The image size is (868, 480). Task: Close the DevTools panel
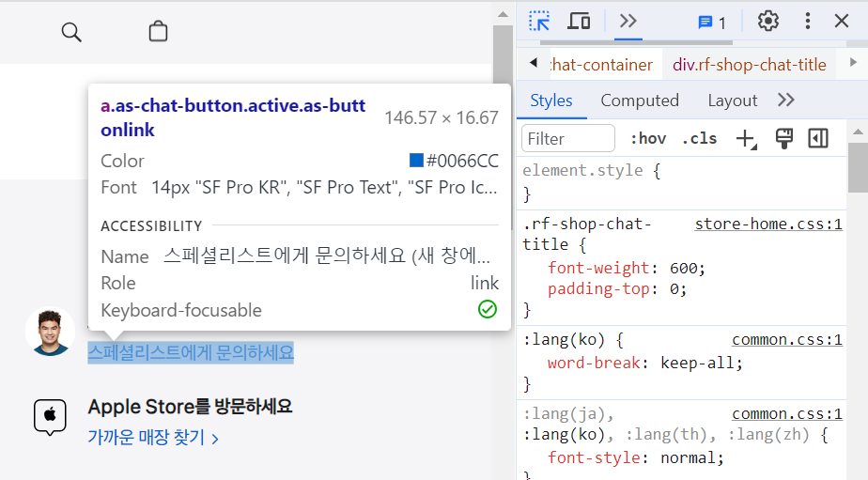(x=842, y=21)
